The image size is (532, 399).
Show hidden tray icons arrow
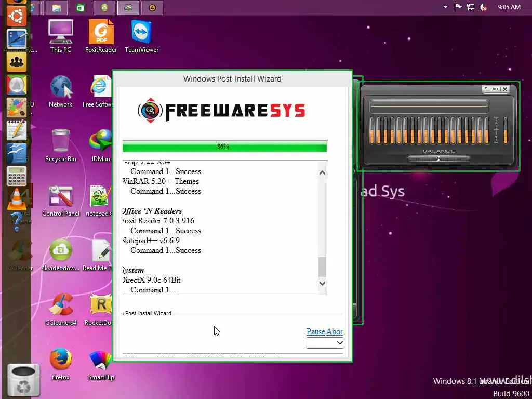point(445,7)
